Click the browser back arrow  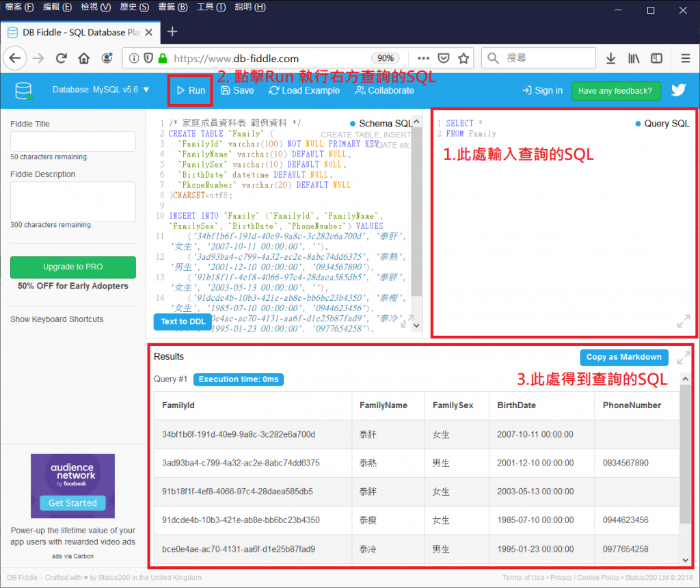click(15, 59)
